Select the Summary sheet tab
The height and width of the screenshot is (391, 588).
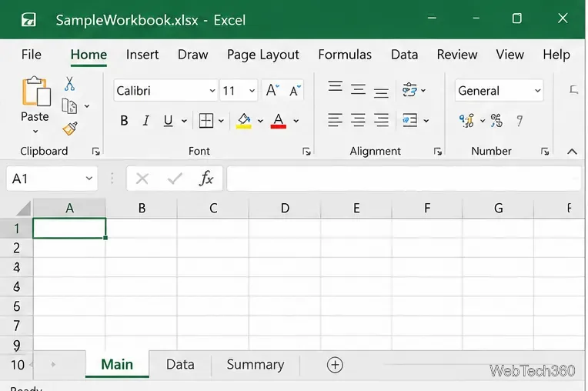tap(256, 364)
